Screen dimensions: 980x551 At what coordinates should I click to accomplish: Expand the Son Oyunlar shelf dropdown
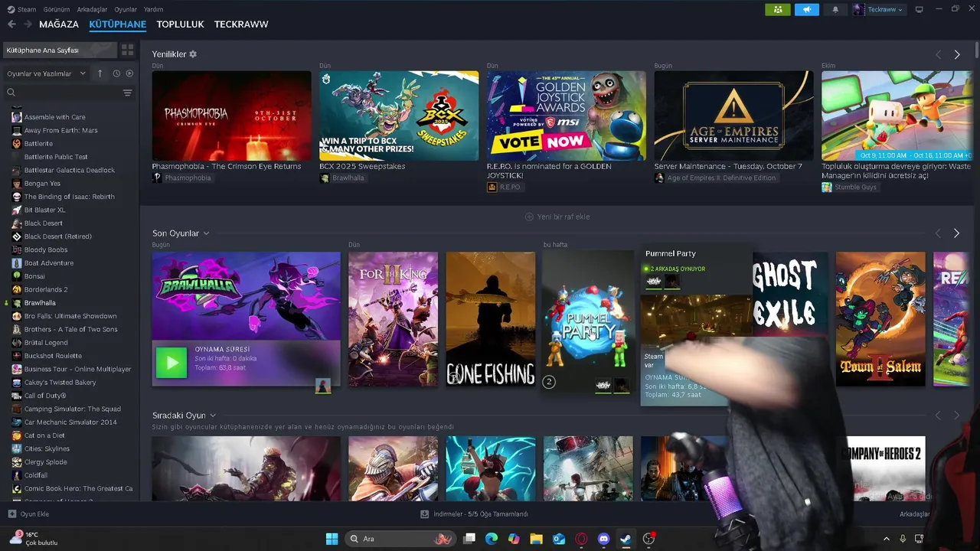pos(206,233)
